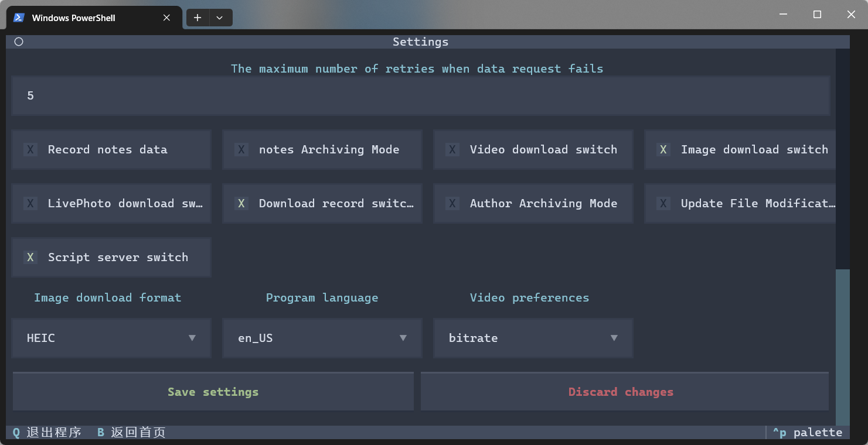Image resolution: width=868 pixels, height=445 pixels.
Task: Open the terminal profile dropdown chevron
Action: click(x=220, y=18)
